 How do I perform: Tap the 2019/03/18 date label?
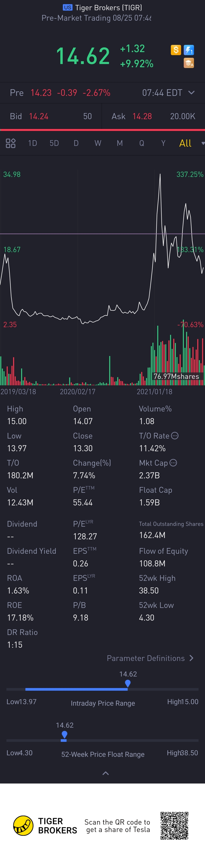(18, 392)
